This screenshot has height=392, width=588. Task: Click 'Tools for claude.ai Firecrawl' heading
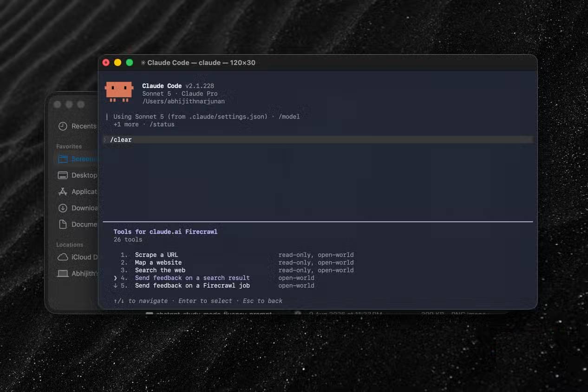[165, 231]
